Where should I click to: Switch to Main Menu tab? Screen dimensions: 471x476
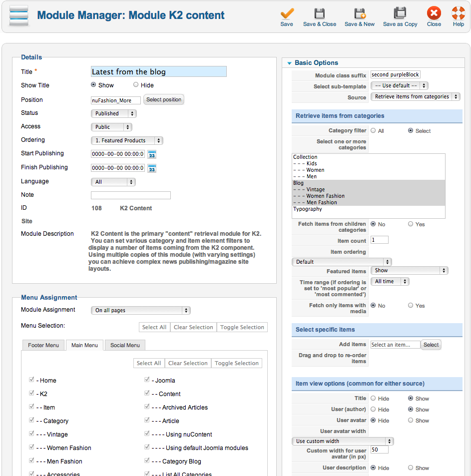[x=85, y=345]
